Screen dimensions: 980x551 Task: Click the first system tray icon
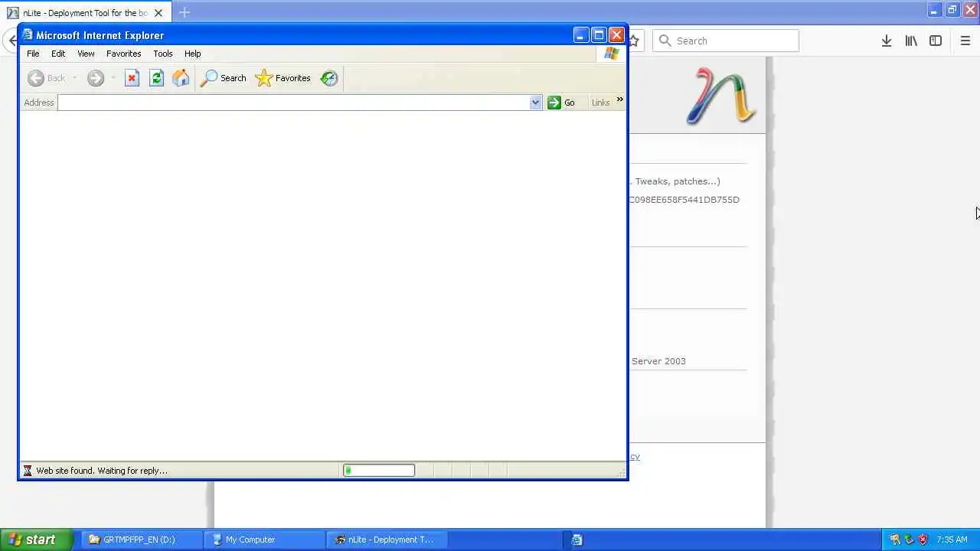(894, 540)
